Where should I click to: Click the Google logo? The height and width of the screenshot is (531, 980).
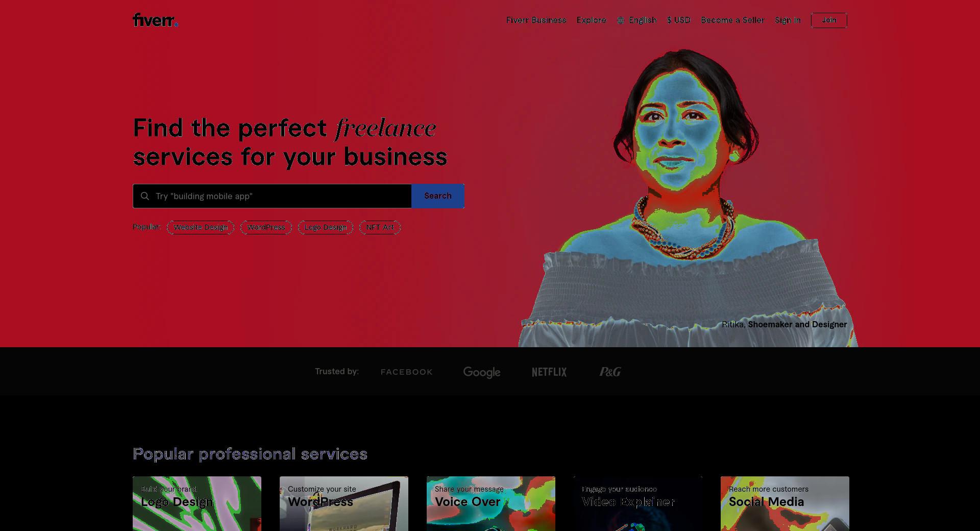pyautogui.click(x=482, y=372)
